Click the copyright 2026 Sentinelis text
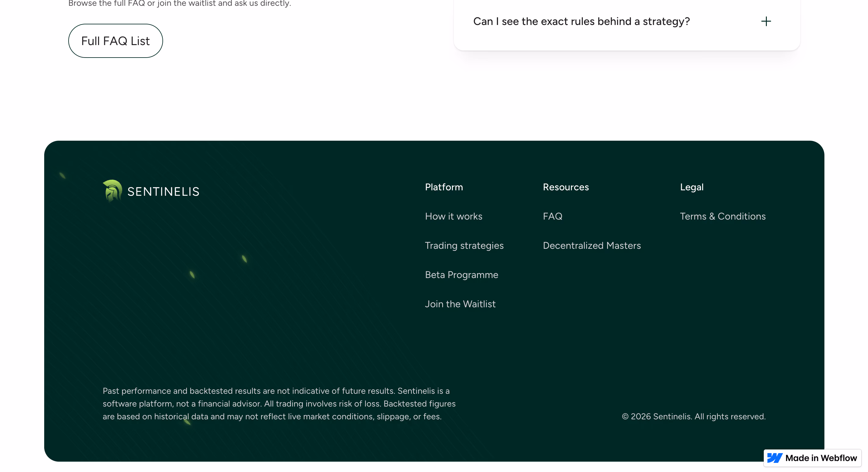Viewport: 868px width, 472px height. pyautogui.click(x=694, y=417)
